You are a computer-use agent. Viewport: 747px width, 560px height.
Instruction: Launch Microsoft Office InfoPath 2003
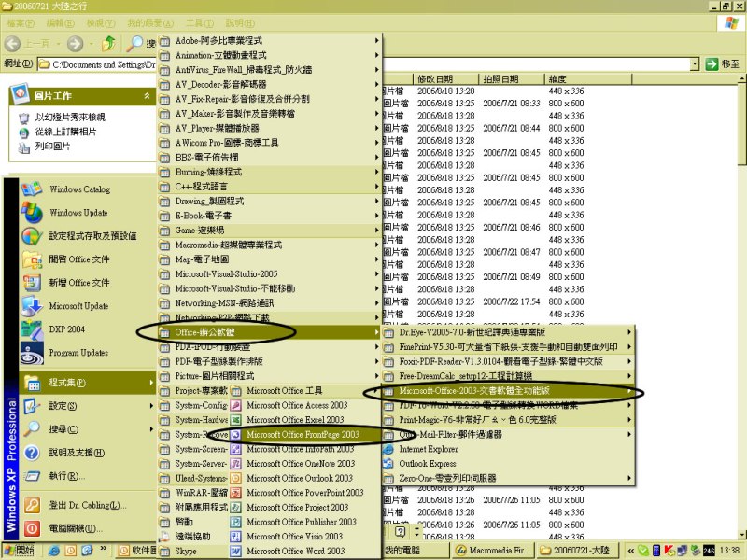[x=300, y=449]
